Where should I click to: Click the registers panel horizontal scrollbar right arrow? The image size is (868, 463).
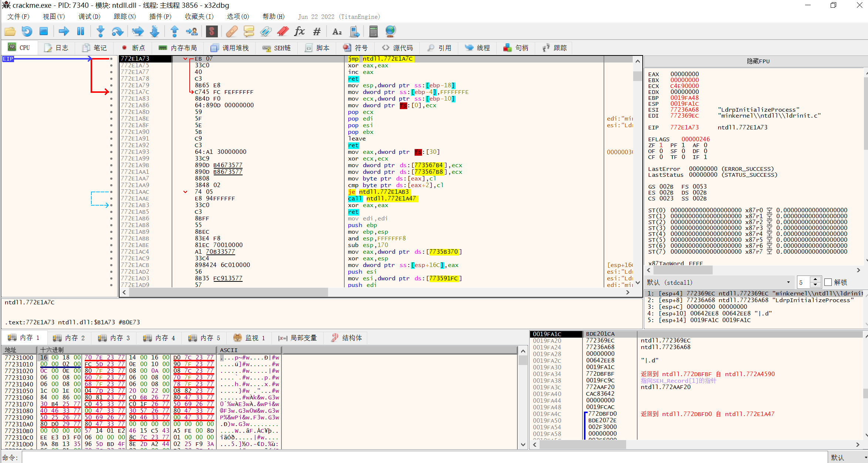(859, 270)
